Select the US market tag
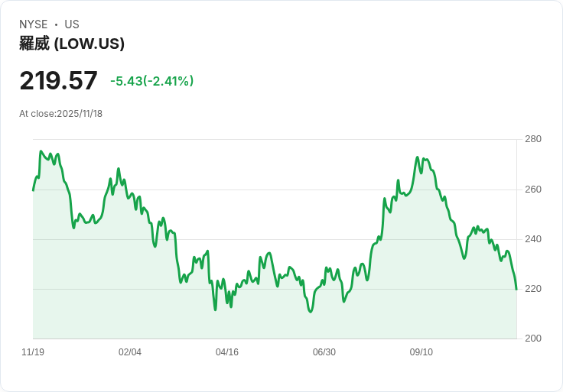Image resolution: width=563 pixels, height=392 pixels. tap(72, 24)
